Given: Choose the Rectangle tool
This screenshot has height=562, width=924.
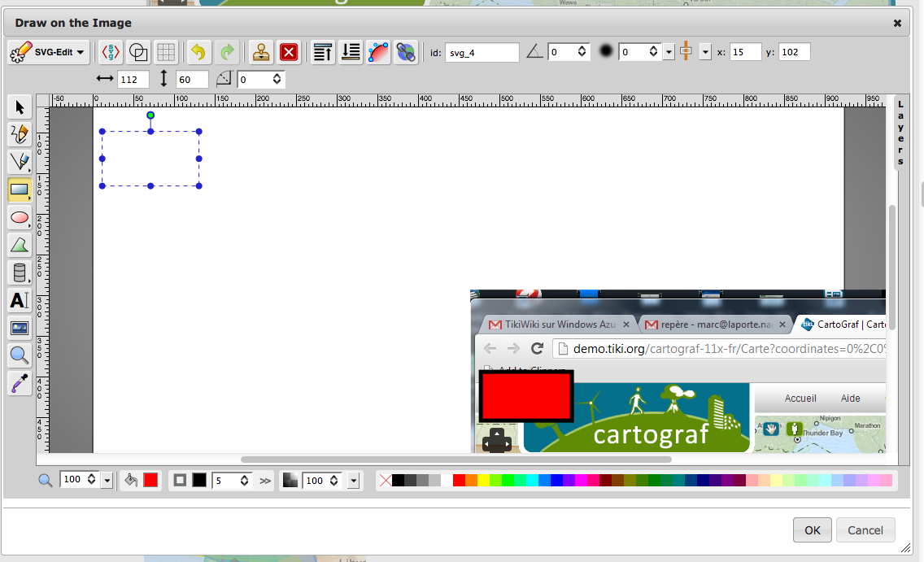Looking at the screenshot, I should 20,190.
